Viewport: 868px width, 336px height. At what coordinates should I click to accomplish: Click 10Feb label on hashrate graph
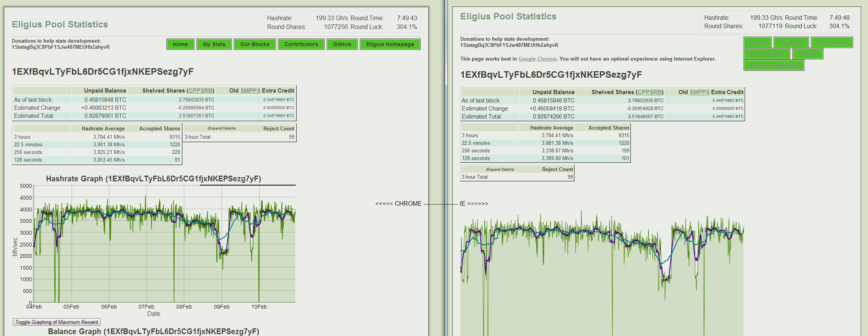[259, 307]
